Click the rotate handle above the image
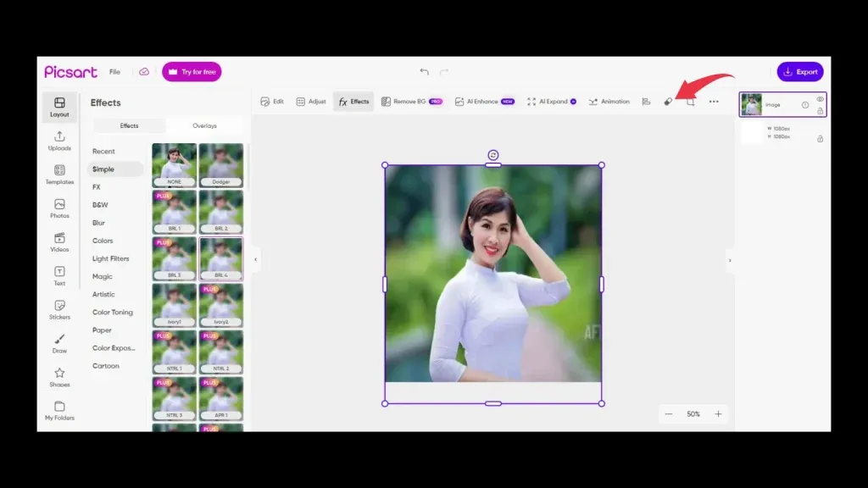868x488 pixels. [493, 155]
